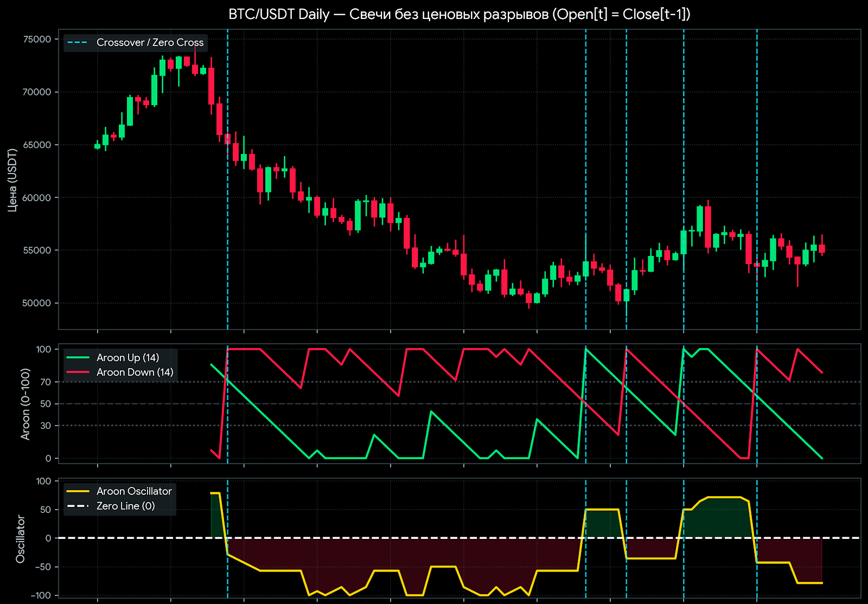The image size is (868, 604).
Task: Click the "Aroon Up (14)" legend label
Action: click(x=128, y=357)
